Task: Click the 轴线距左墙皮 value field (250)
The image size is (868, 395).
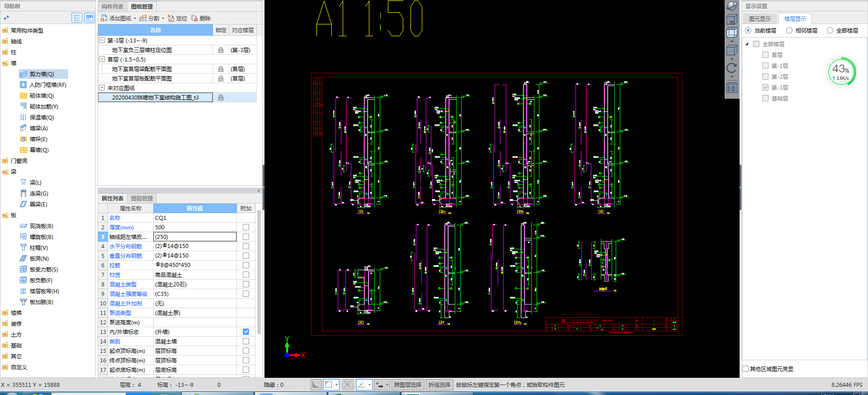Action: pyautogui.click(x=195, y=237)
